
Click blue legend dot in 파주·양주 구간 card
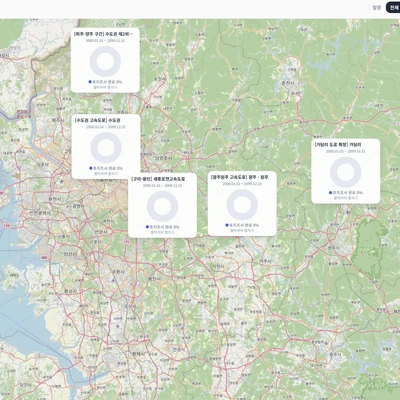[90, 82]
